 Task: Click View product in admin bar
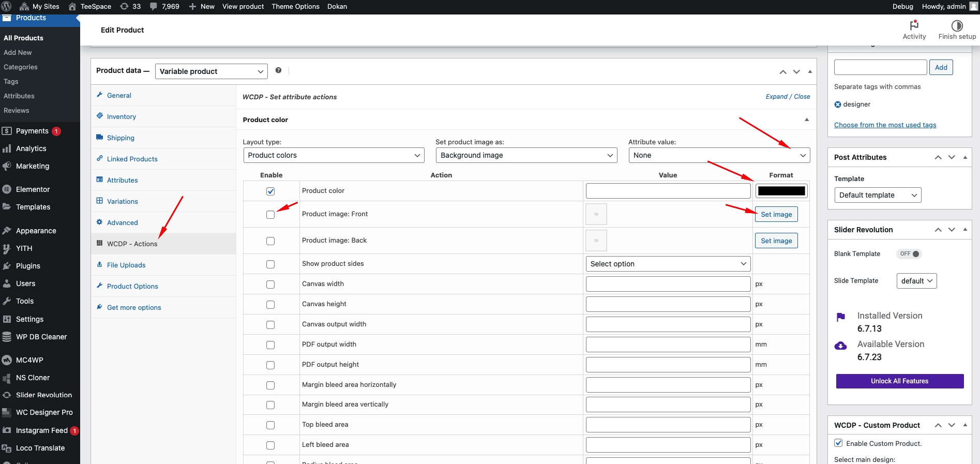point(243,6)
